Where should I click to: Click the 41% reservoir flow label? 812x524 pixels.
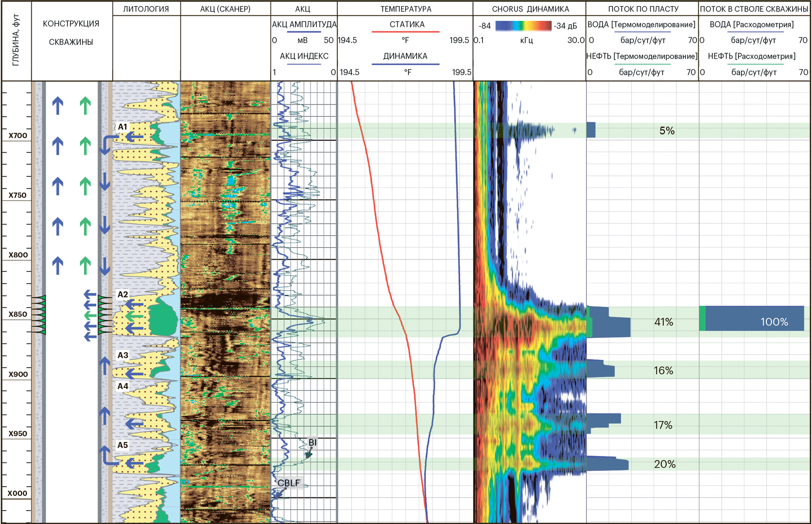pos(663,322)
